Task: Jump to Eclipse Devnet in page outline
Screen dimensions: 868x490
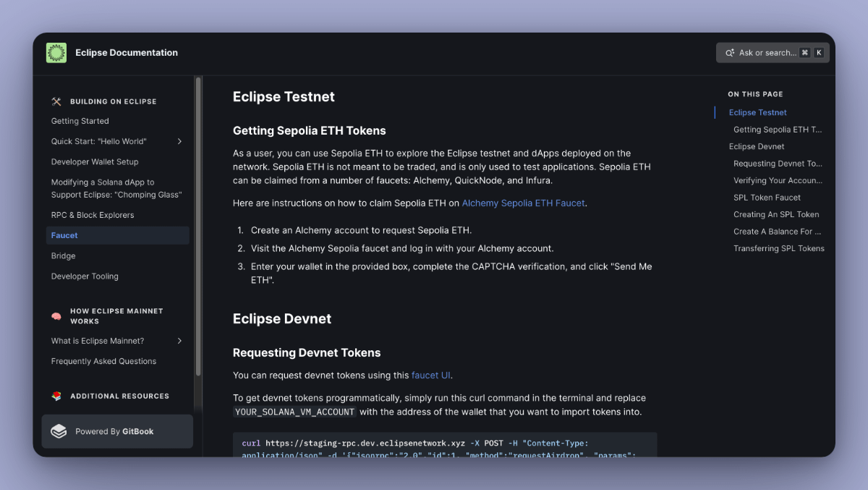Action: point(757,146)
